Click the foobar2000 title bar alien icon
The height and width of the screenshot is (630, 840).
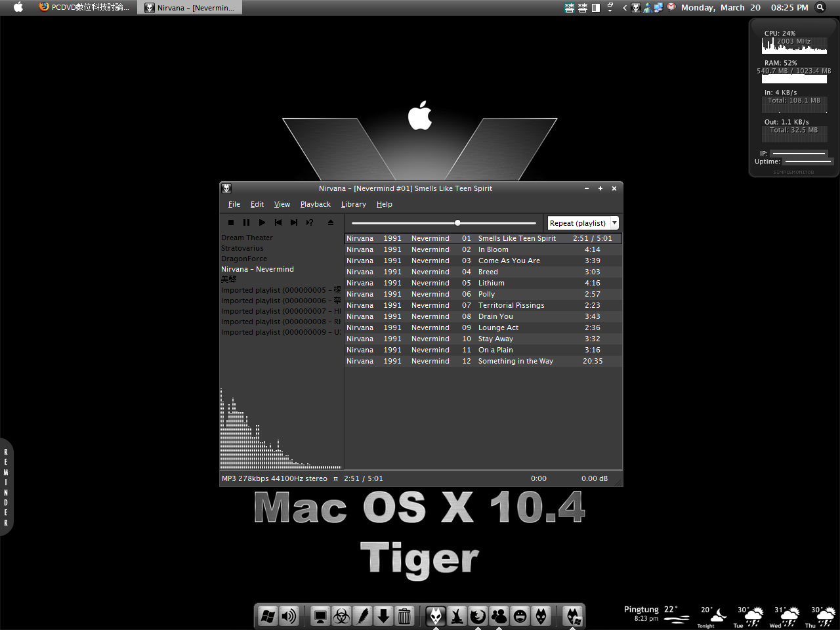(x=226, y=188)
